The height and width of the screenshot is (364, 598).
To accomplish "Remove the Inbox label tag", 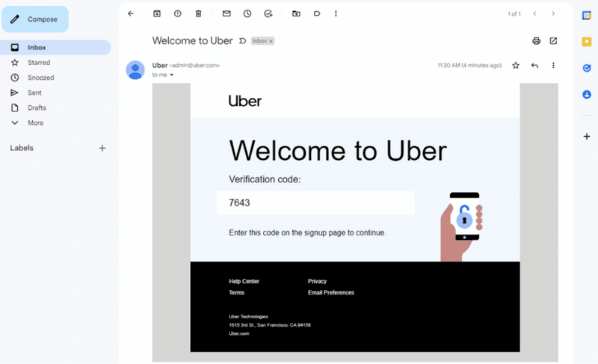I will point(271,41).
